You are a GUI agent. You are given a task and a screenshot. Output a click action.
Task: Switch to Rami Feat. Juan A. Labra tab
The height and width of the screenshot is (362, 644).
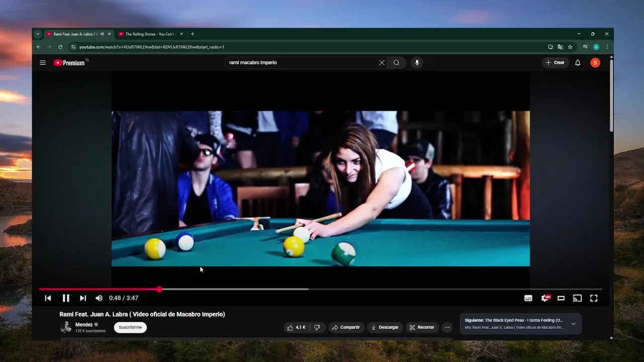[x=75, y=34]
